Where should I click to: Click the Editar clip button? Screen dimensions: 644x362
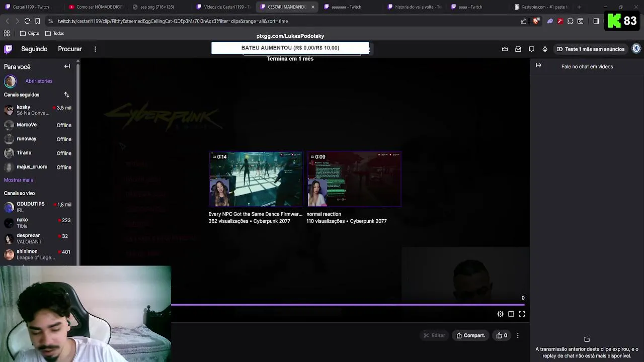(x=434, y=335)
